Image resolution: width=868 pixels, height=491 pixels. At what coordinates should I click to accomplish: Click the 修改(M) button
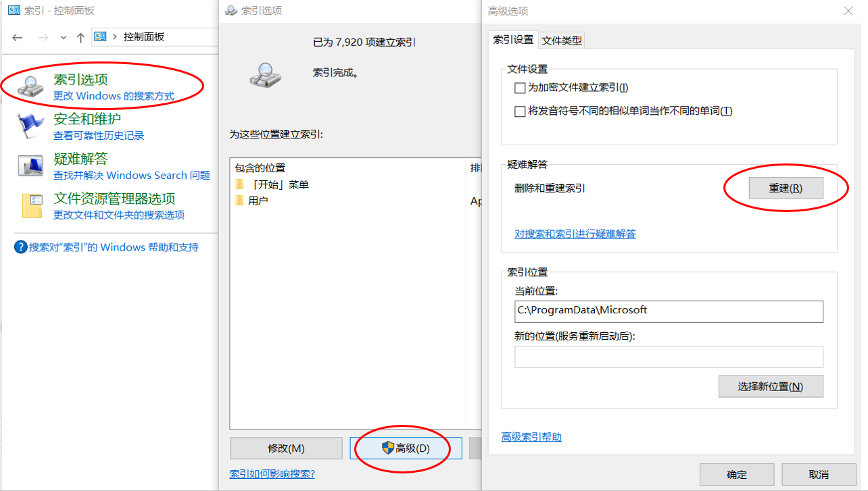[x=286, y=448]
